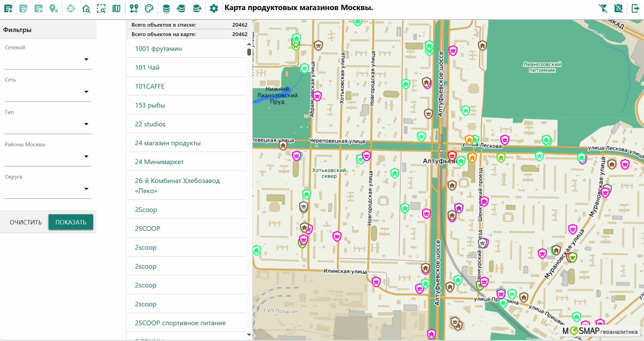This screenshot has width=644, height=341.
Task: Click the list scrollbar down arrow
Action: (x=249, y=335)
